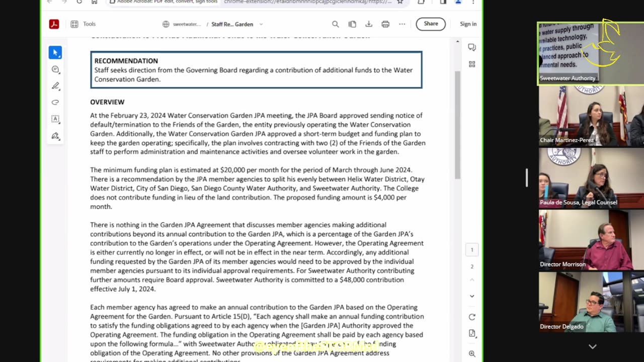Choose the Select arrow tool
Image resolution: width=644 pixels, height=362 pixels.
55,53
